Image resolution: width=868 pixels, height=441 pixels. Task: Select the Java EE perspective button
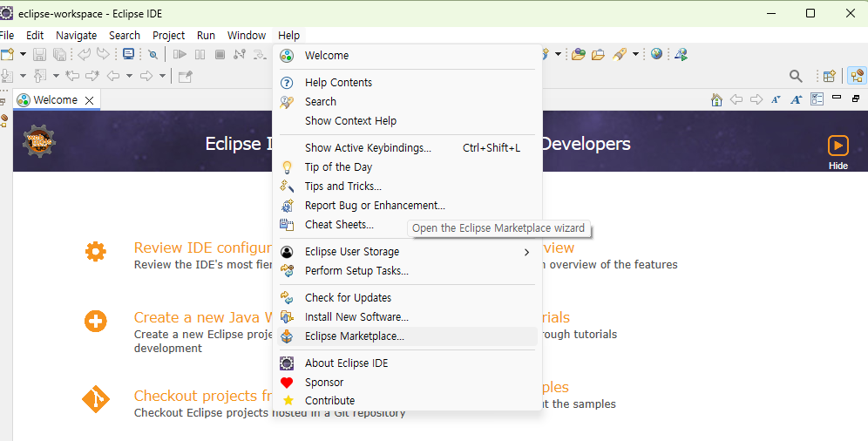point(858,76)
